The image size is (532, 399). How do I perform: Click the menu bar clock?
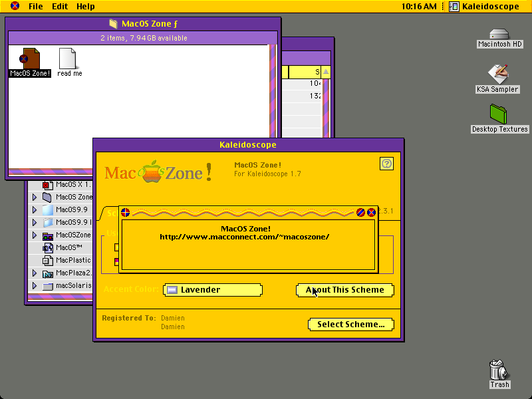[x=419, y=7]
